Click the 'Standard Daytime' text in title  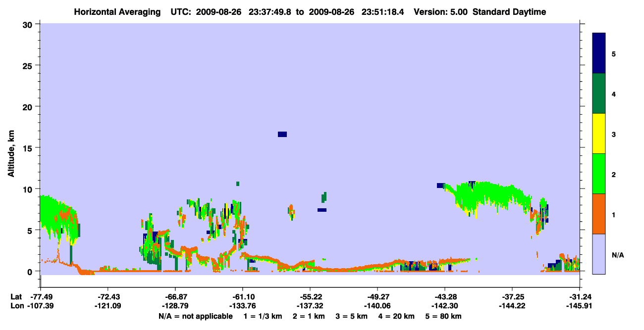[x=509, y=12]
